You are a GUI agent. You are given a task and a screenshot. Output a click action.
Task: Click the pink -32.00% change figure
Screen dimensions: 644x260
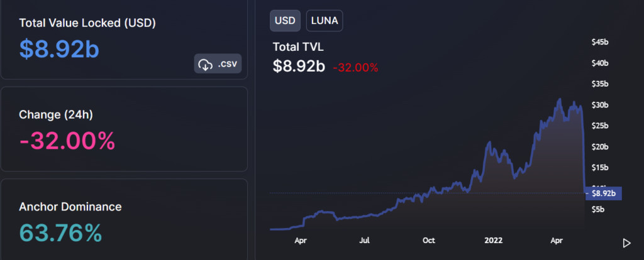(67, 141)
